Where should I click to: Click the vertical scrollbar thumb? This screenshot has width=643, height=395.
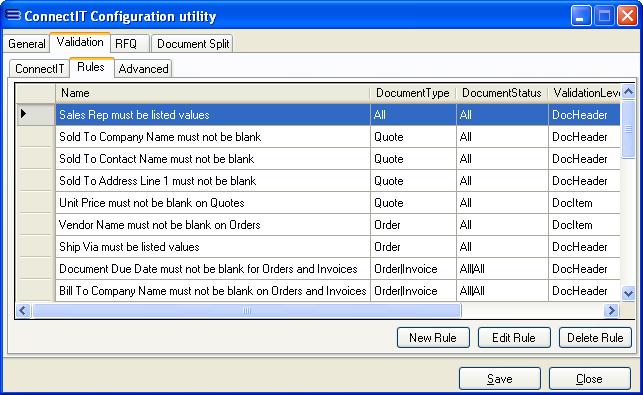(x=628, y=129)
